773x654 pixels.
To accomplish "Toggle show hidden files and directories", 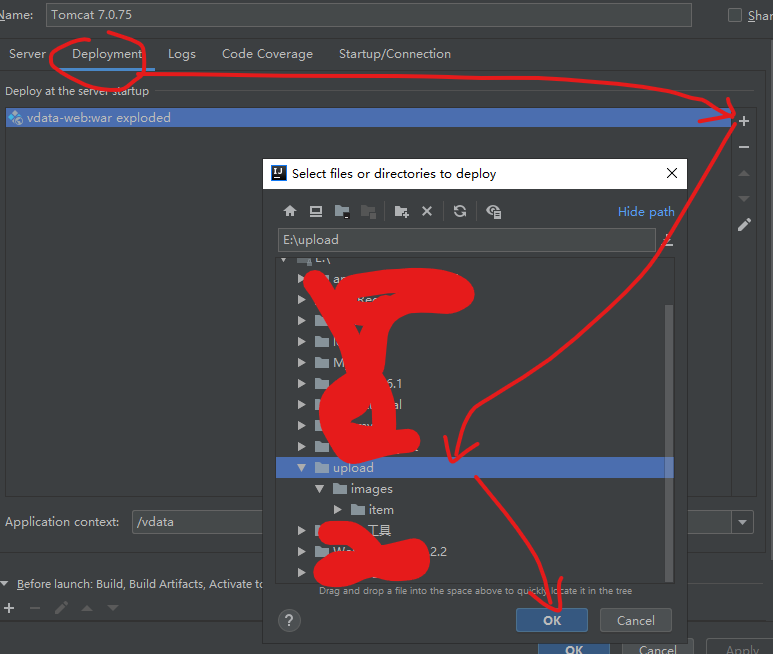I will click(x=493, y=211).
